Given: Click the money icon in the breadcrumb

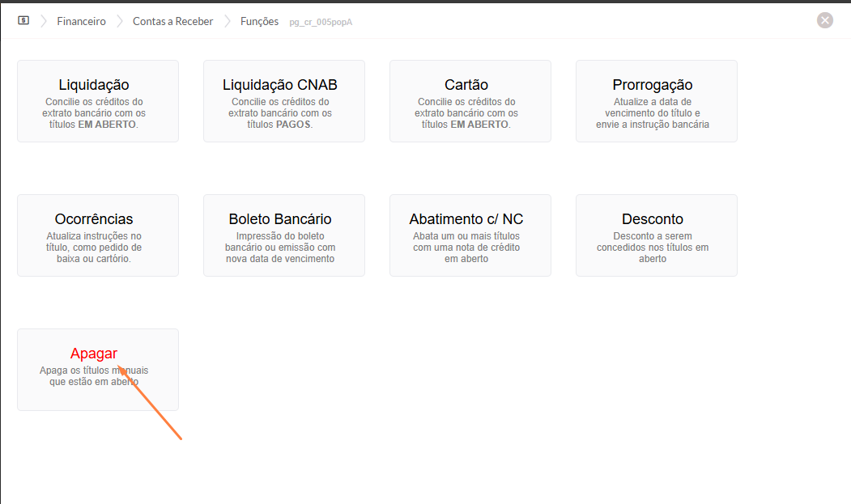Looking at the screenshot, I should tap(23, 21).
